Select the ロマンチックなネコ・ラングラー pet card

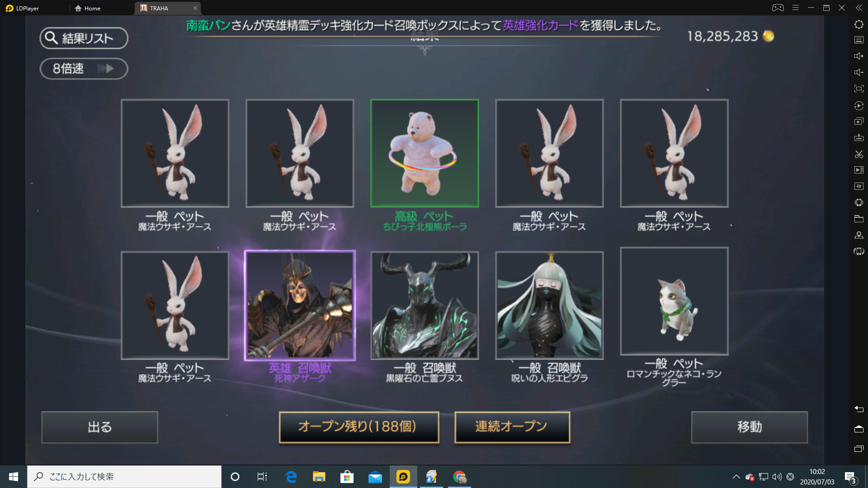point(674,301)
